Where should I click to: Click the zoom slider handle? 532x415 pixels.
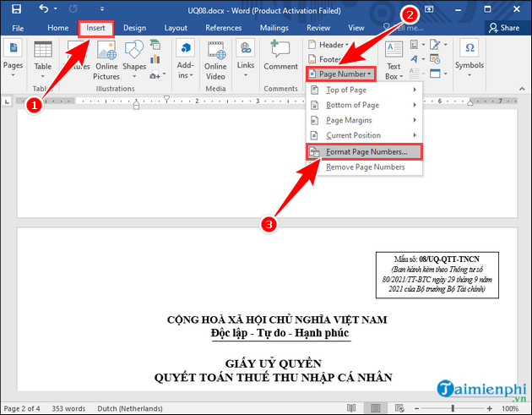[x=453, y=408]
